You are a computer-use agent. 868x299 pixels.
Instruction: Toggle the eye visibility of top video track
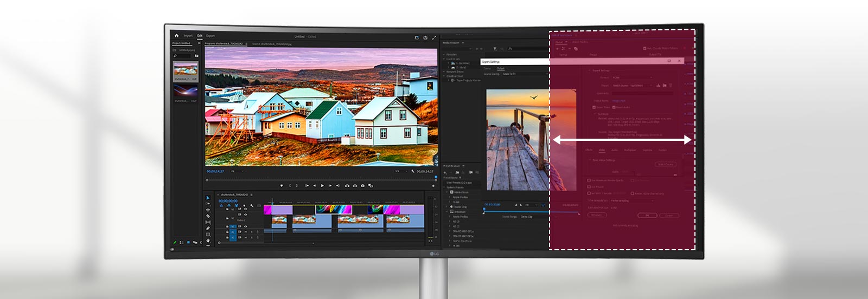pos(245,210)
